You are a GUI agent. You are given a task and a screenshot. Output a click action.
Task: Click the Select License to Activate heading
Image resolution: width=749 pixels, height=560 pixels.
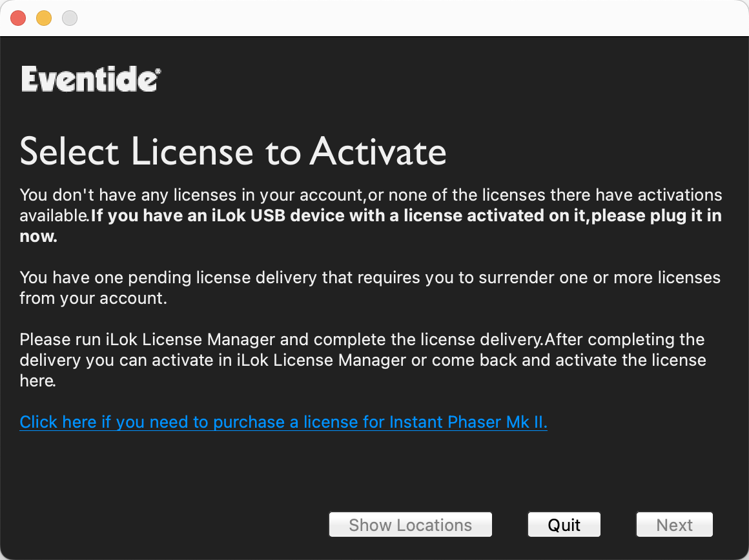click(x=233, y=152)
